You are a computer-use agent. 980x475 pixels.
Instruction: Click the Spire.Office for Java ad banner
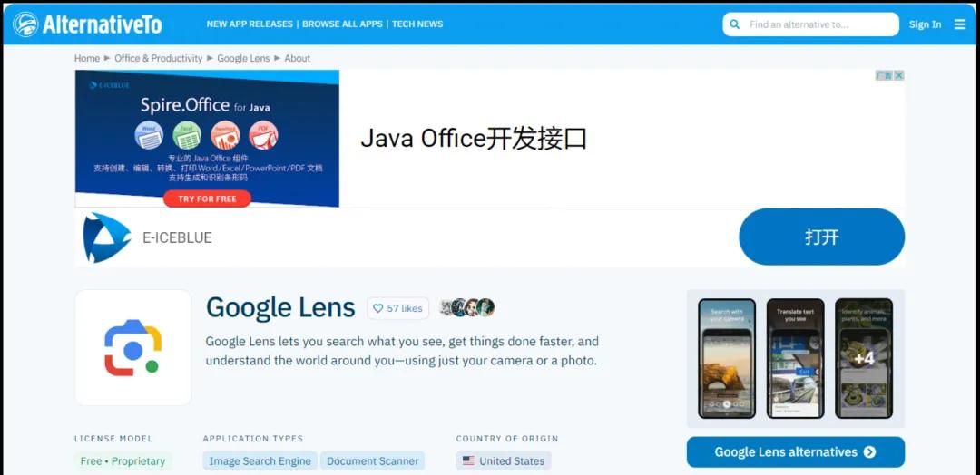207,138
